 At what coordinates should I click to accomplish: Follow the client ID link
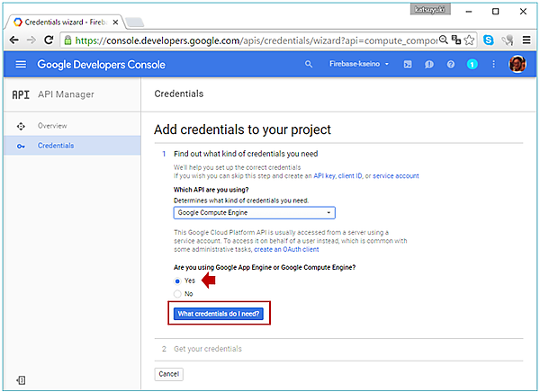(350, 176)
